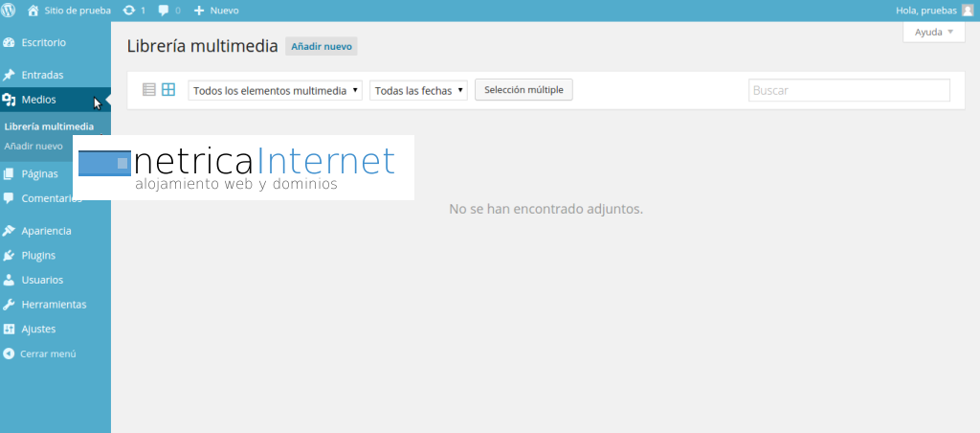Click the Librería multimedia page heading
The width and height of the screenshot is (980, 433).
[x=202, y=46]
